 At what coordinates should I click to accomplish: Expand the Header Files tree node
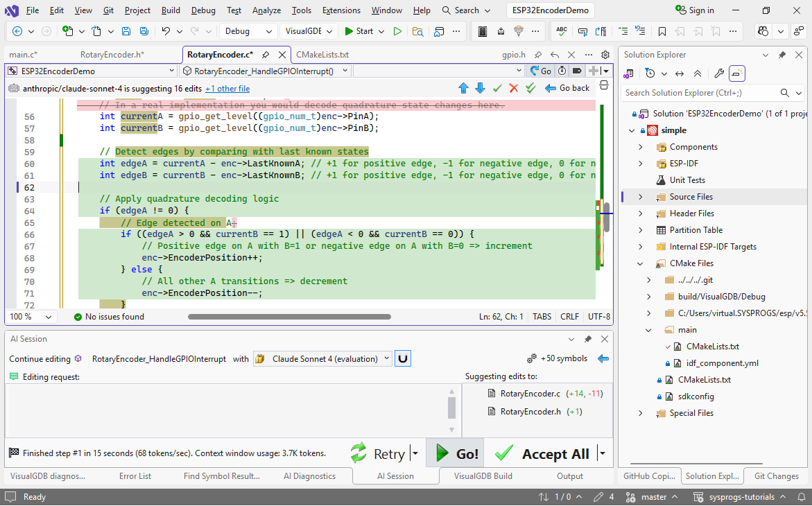pyautogui.click(x=641, y=213)
